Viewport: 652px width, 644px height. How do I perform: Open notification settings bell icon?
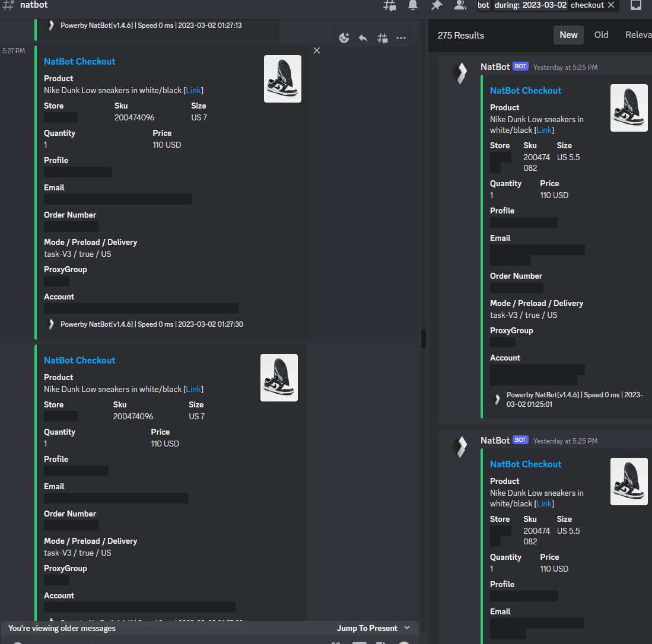412,5
